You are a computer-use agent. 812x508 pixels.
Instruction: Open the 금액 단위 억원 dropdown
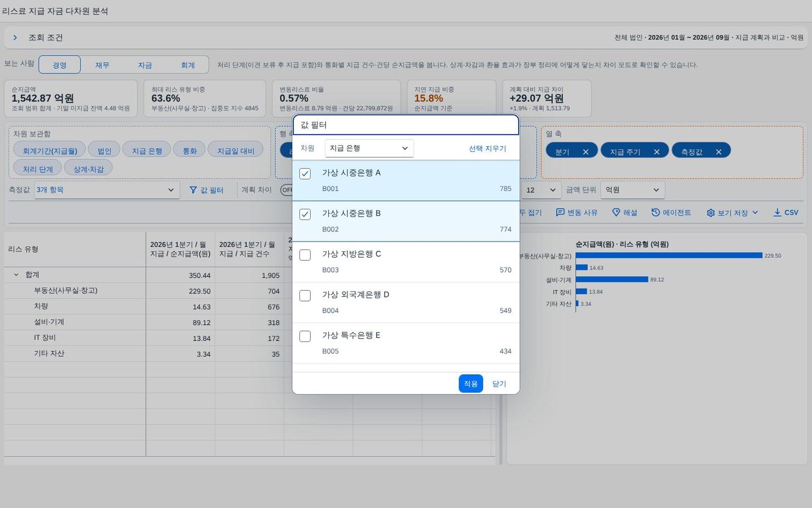pos(633,190)
